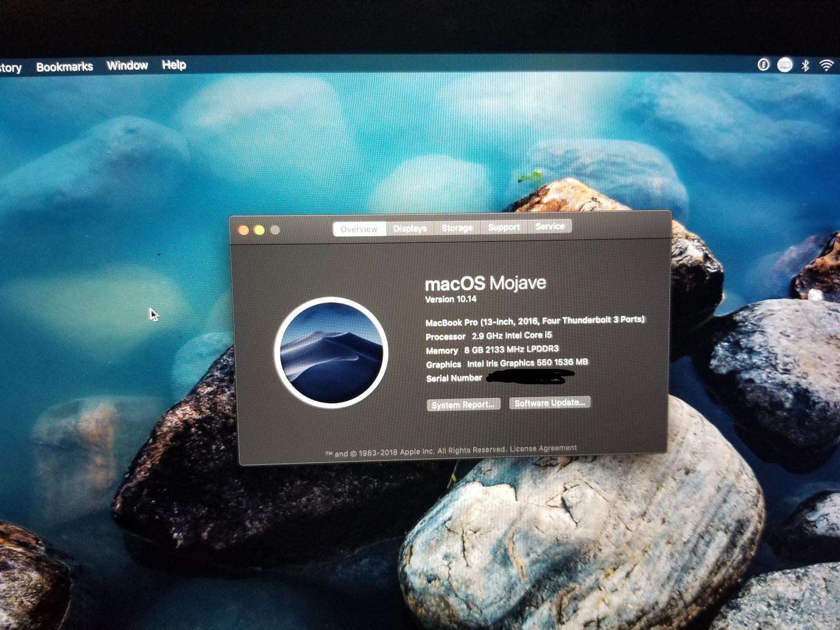Open the Bluetooth status menu
840x630 pixels.
805,65
